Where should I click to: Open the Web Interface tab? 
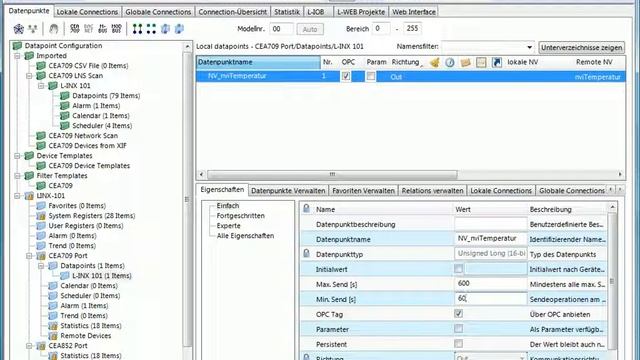tap(414, 12)
